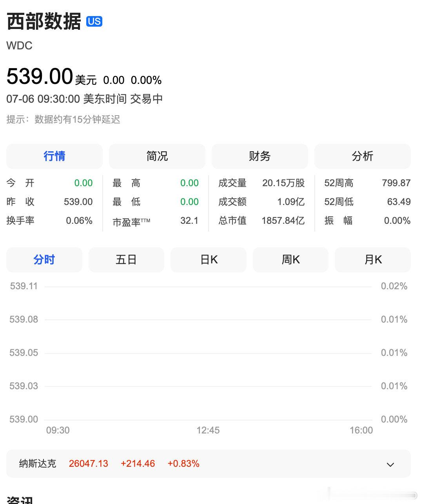Click the Nasdaq change +214.46
The width and height of the screenshot is (421, 504).
(138, 464)
